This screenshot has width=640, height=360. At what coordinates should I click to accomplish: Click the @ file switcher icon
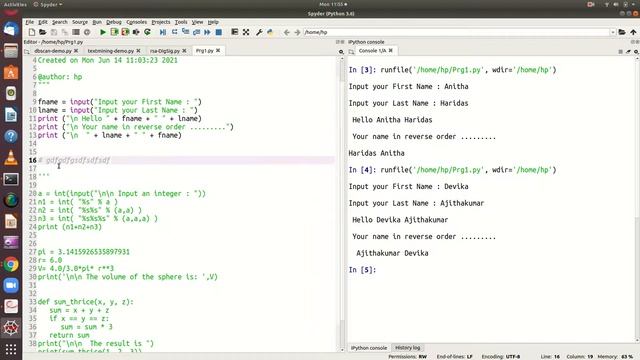click(x=87, y=32)
